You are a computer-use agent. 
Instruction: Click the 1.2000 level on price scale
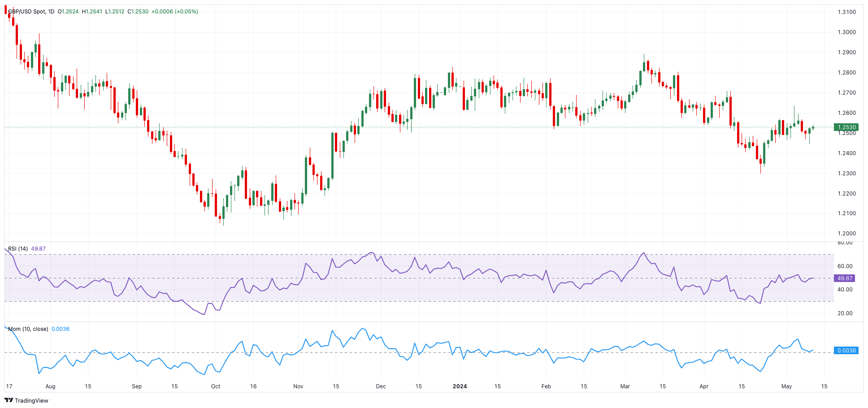[x=846, y=234]
